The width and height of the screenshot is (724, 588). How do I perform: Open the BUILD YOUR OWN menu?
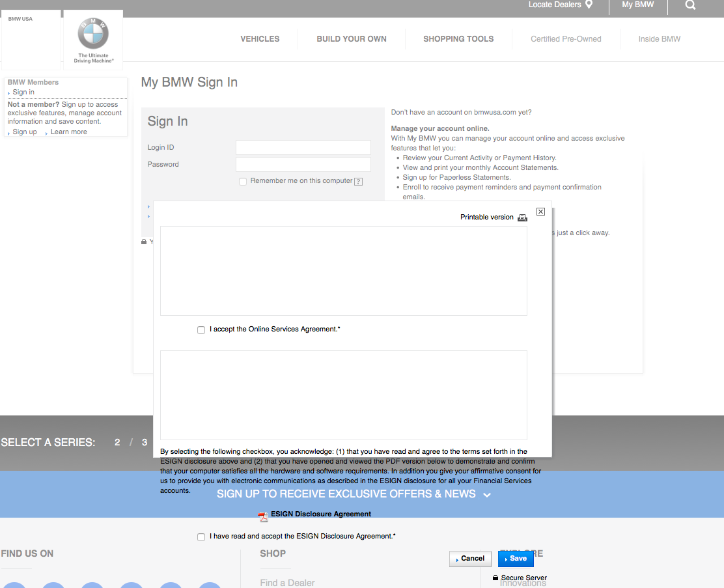352,39
